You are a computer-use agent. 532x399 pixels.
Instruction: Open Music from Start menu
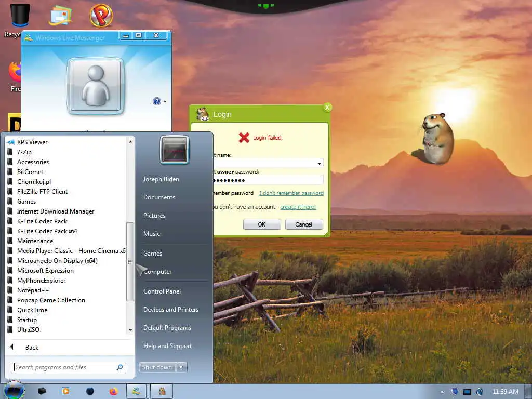click(x=151, y=233)
